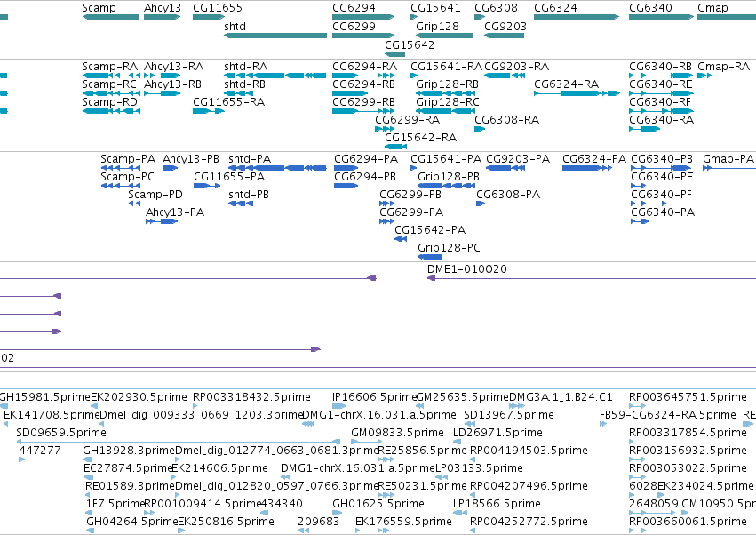Click the LD26971.5prime EST label

(497, 433)
